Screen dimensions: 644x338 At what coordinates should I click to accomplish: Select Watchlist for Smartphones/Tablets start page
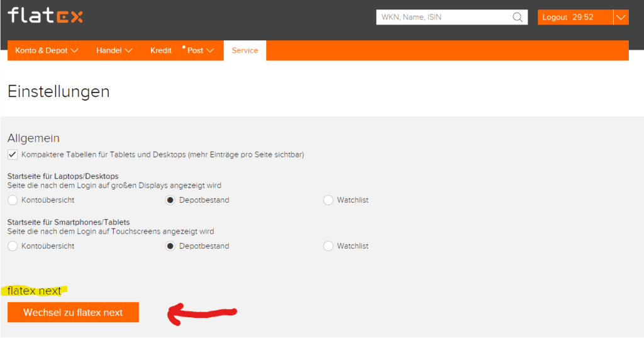coord(328,246)
